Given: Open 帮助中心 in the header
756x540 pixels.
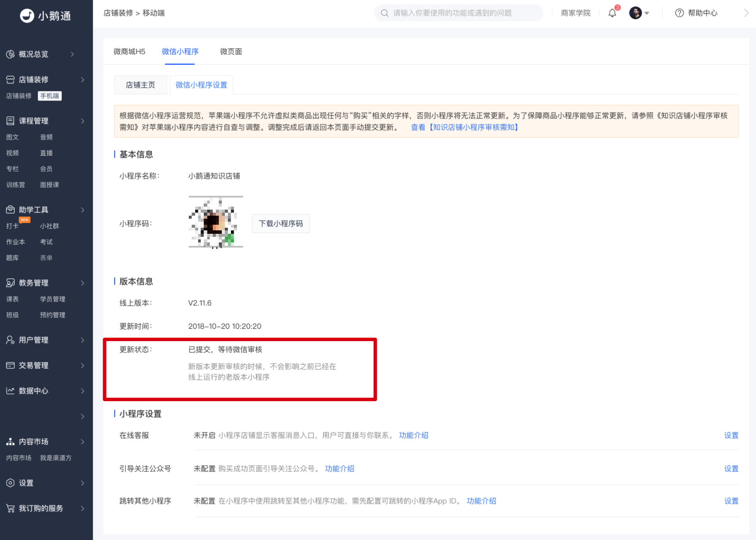Looking at the screenshot, I should click(703, 13).
